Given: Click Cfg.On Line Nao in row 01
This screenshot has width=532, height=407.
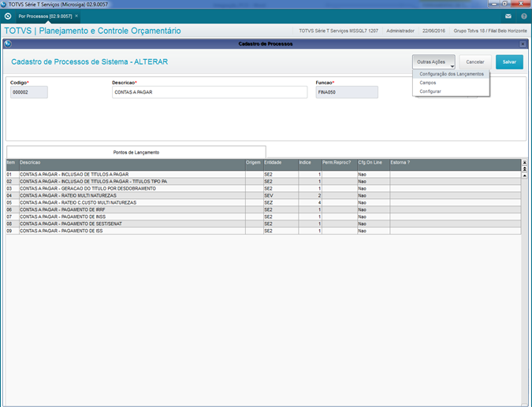Looking at the screenshot, I should pyautogui.click(x=374, y=174).
